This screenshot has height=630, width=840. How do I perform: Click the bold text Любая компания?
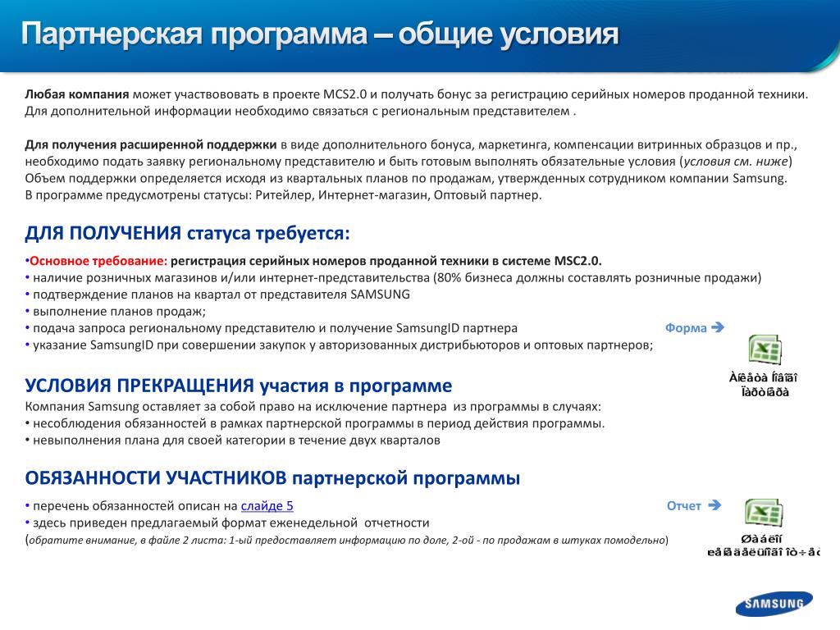click(x=76, y=94)
